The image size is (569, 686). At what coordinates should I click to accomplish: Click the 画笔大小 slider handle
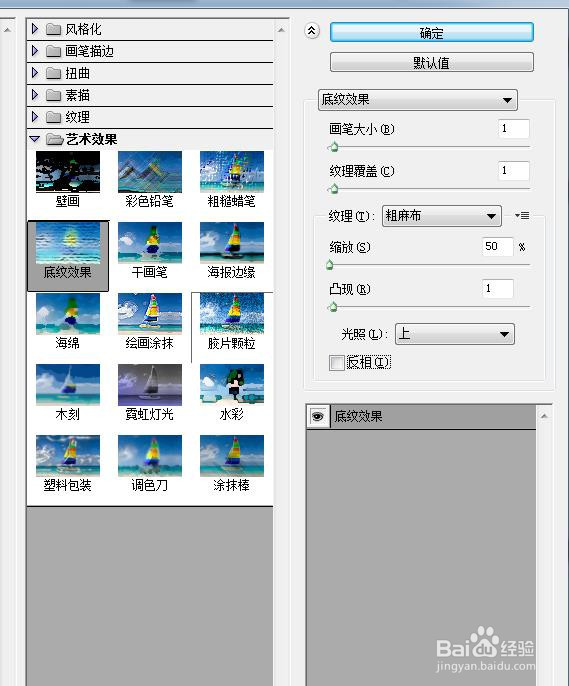tap(334, 147)
